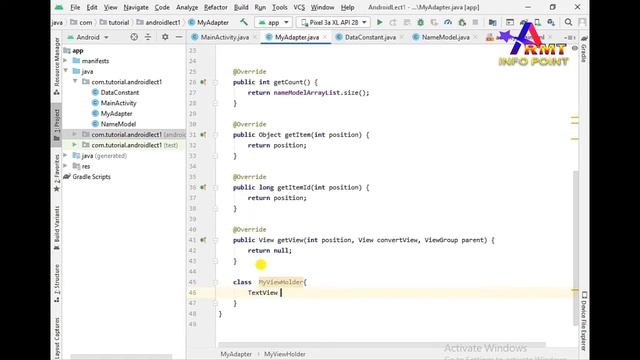Close the MyAdapter.java tab
The height and width of the screenshot is (360, 640).
[x=325, y=37]
